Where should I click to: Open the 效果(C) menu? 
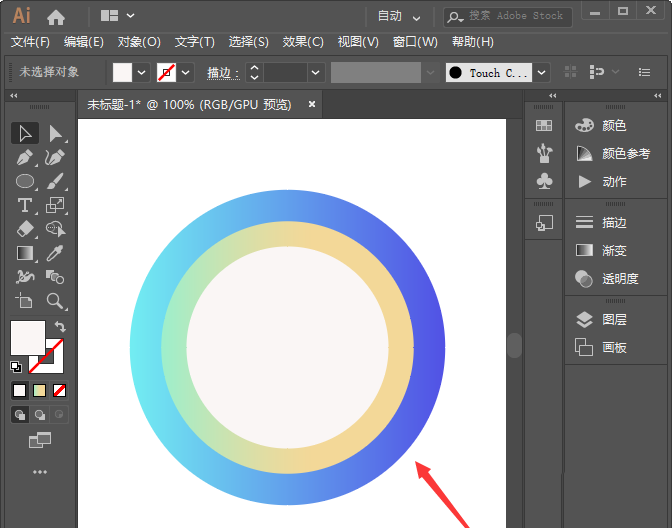point(303,42)
